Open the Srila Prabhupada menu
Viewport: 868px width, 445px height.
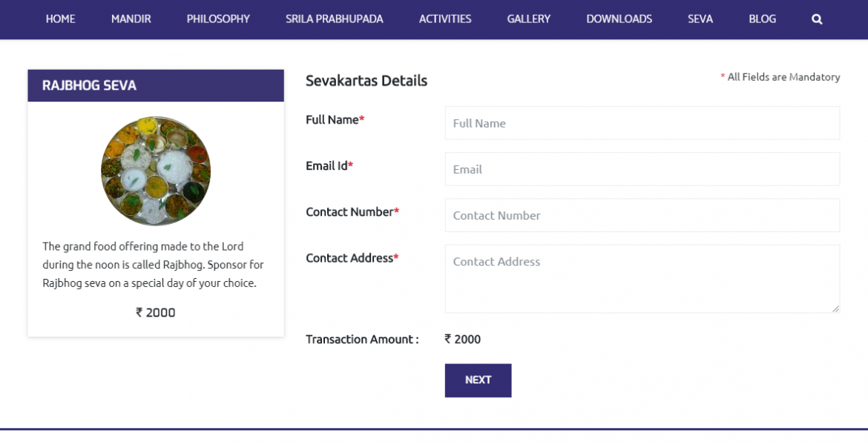334,19
